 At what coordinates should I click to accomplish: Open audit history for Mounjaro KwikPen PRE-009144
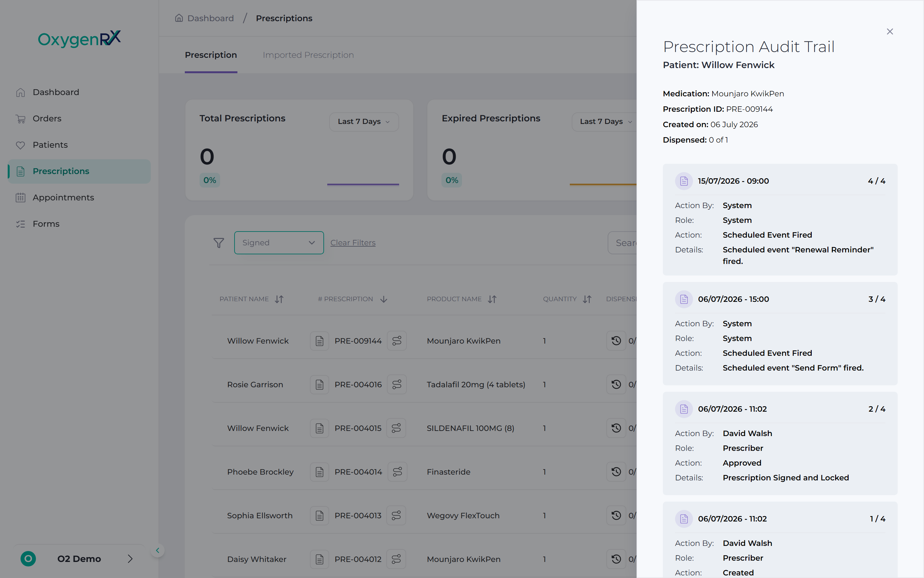tap(616, 341)
